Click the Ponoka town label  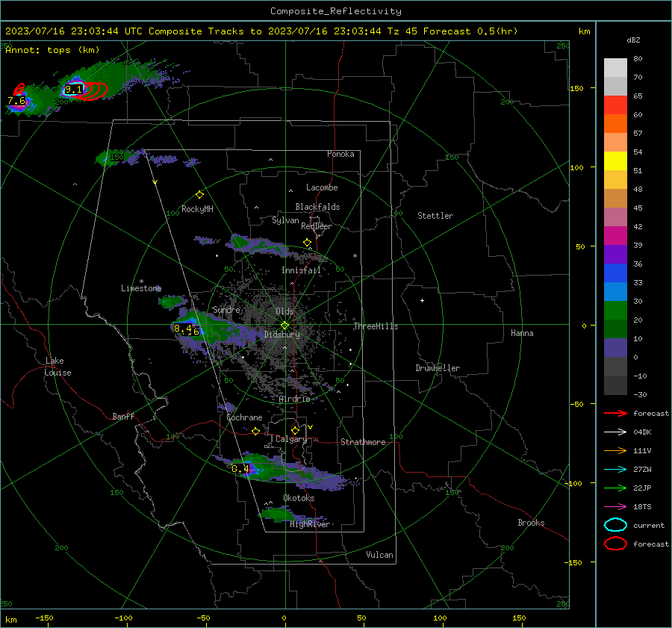point(340,154)
